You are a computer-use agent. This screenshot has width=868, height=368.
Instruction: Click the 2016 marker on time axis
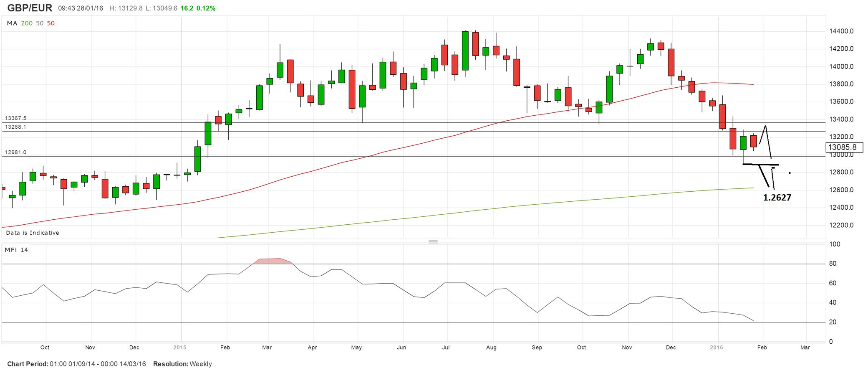pos(716,348)
